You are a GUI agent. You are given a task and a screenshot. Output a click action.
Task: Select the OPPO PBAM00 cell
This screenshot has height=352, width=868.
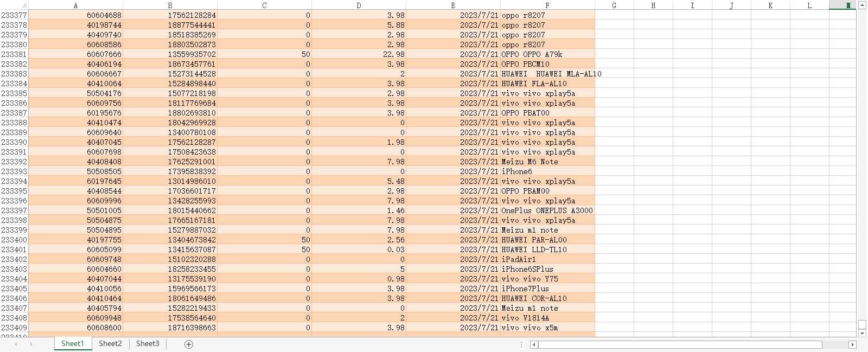pos(547,191)
